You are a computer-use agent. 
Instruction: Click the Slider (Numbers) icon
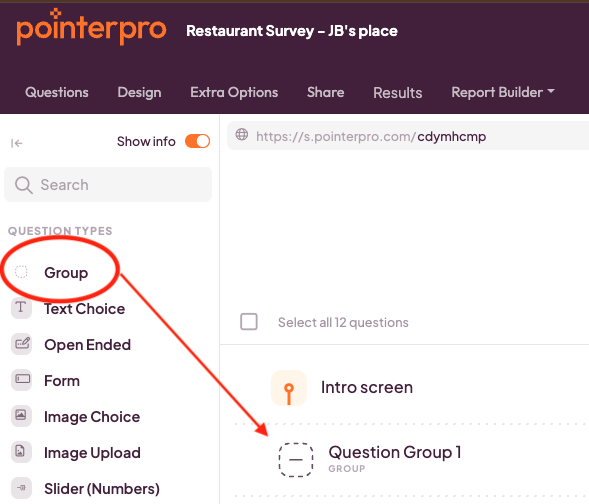21,488
